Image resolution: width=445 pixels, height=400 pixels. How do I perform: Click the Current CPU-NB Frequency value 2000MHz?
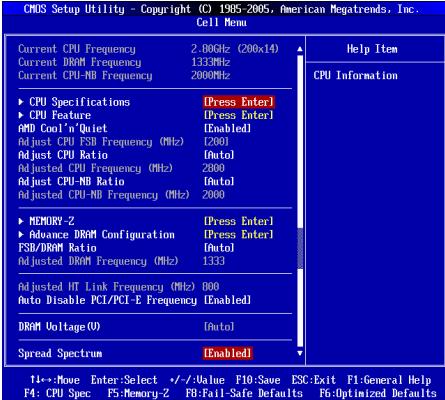click(210, 76)
